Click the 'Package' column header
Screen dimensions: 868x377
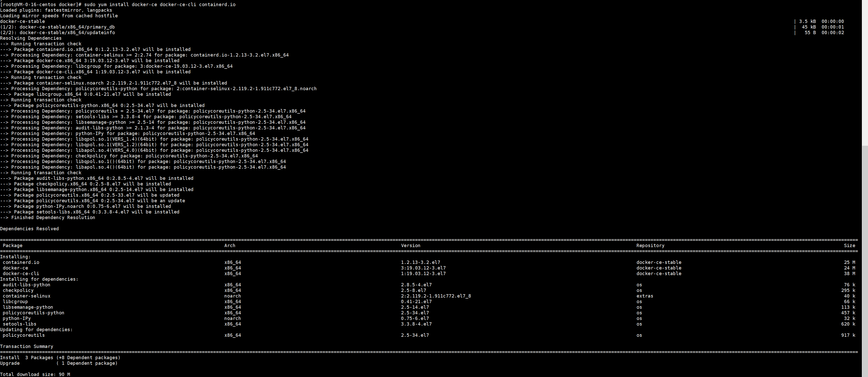click(x=12, y=246)
